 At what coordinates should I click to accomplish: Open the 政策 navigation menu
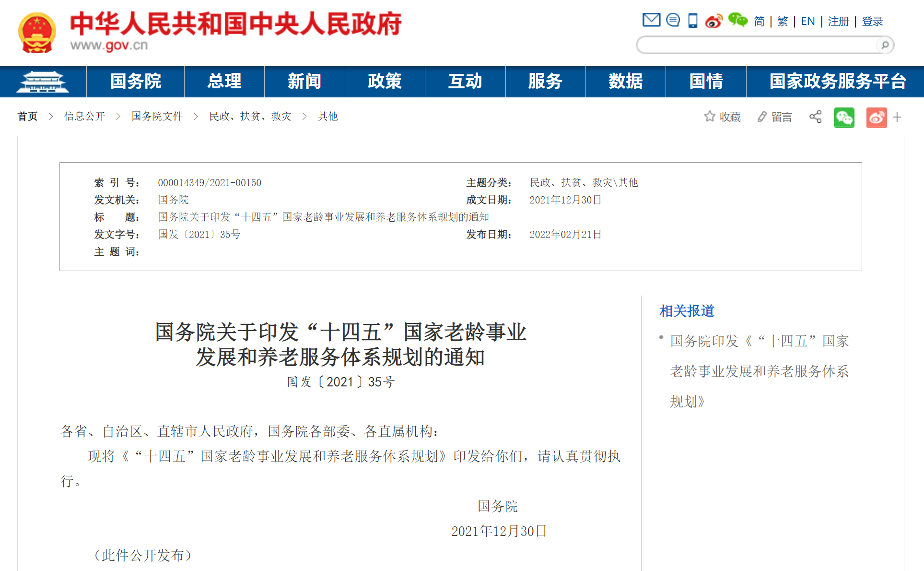pyautogui.click(x=385, y=82)
